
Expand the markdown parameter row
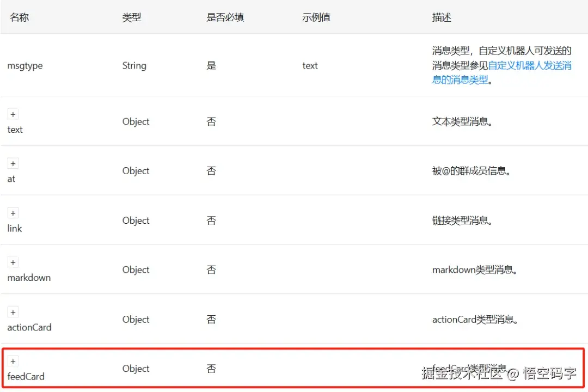coord(13,262)
